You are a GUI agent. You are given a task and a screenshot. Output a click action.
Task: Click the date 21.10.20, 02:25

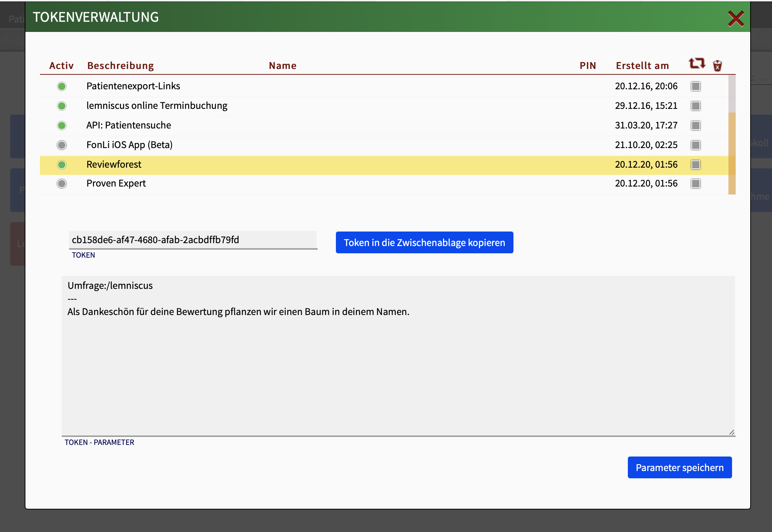(x=646, y=145)
